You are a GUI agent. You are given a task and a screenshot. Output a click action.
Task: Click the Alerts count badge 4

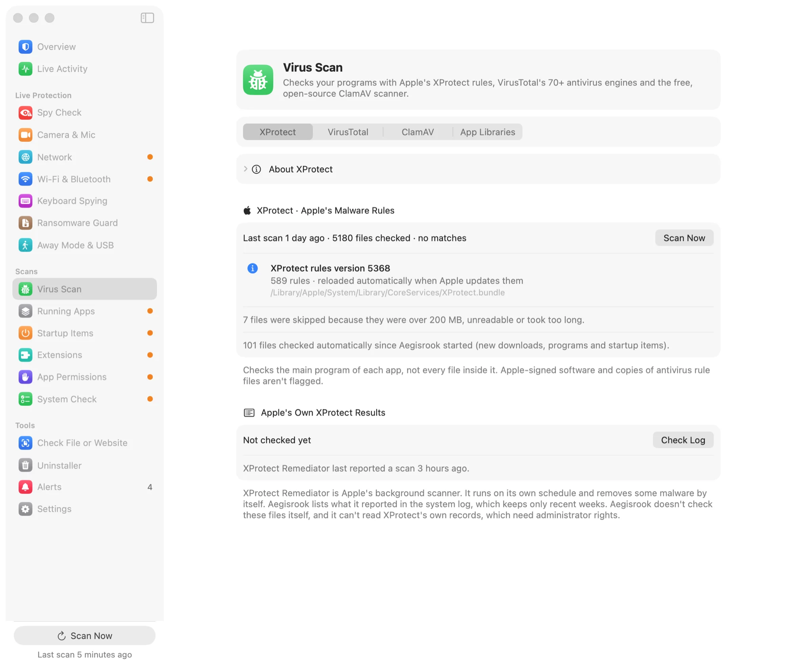[150, 487]
